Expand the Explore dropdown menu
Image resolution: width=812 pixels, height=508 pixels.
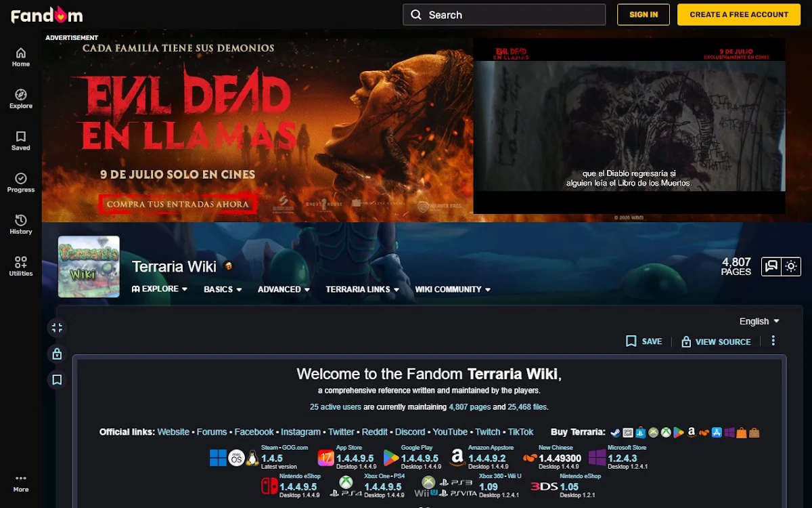pyautogui.click(x=160, y=289)
